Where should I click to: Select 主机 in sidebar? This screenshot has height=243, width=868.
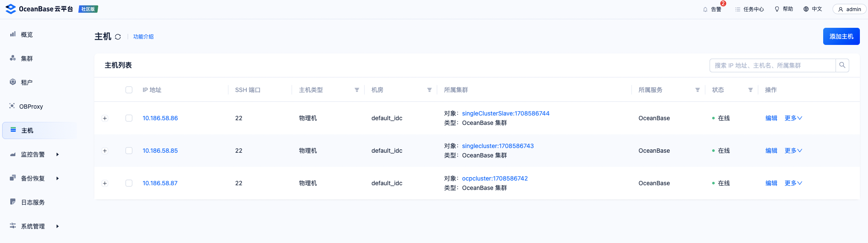coord(27,130)
